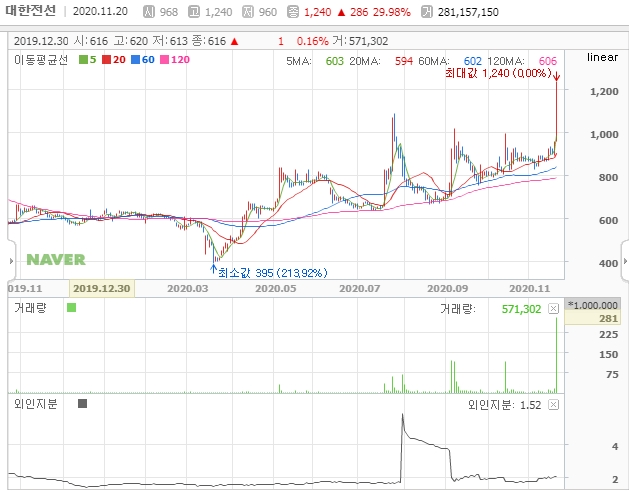Click the 2020.09 axis date label
The height and width of the screenshot is (491, 629).
tap(448, 288)
